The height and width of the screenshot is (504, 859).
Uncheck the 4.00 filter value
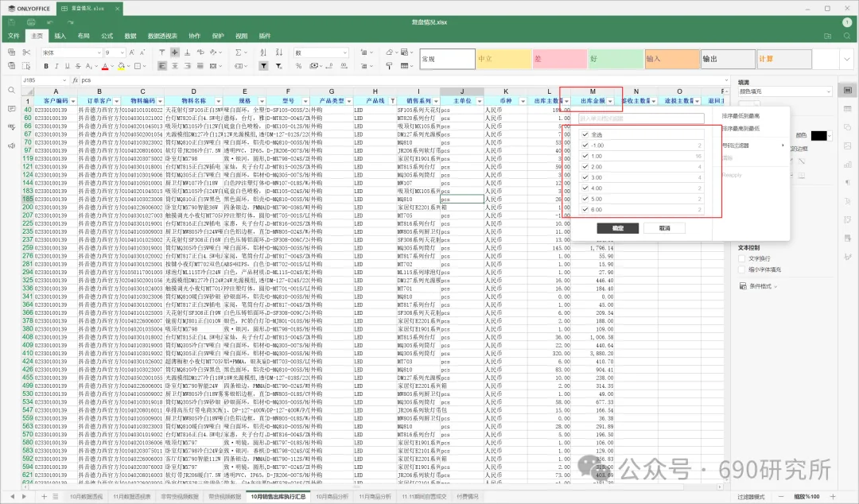point(585,188)
